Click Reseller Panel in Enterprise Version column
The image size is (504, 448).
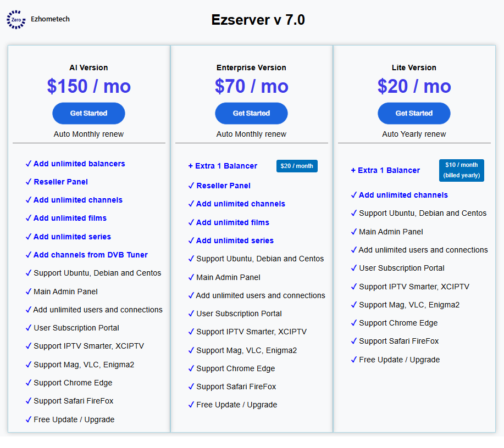(x=223, y=186)
